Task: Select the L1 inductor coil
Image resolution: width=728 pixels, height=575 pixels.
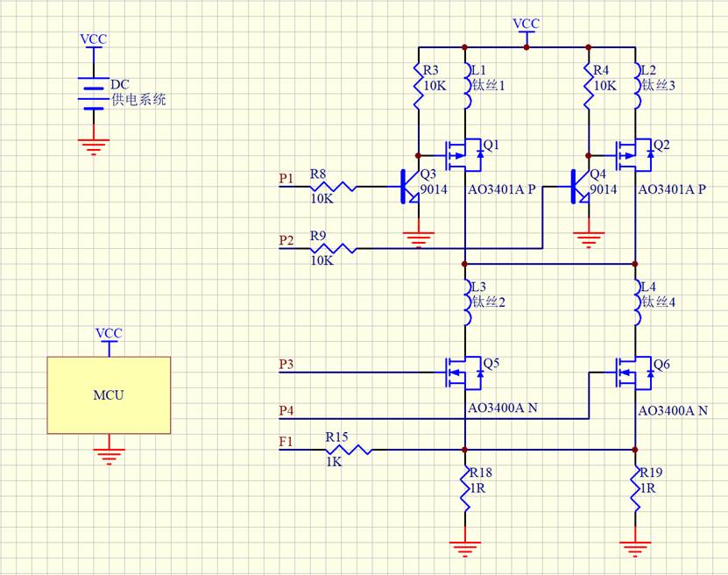Action: (468, 86)
